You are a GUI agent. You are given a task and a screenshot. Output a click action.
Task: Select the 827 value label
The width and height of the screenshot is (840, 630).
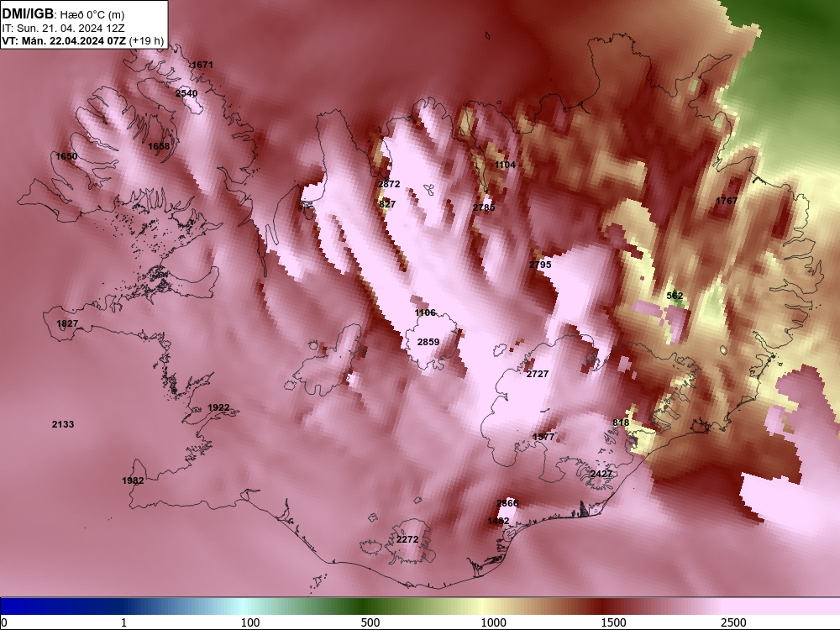(x=387, y=204)
